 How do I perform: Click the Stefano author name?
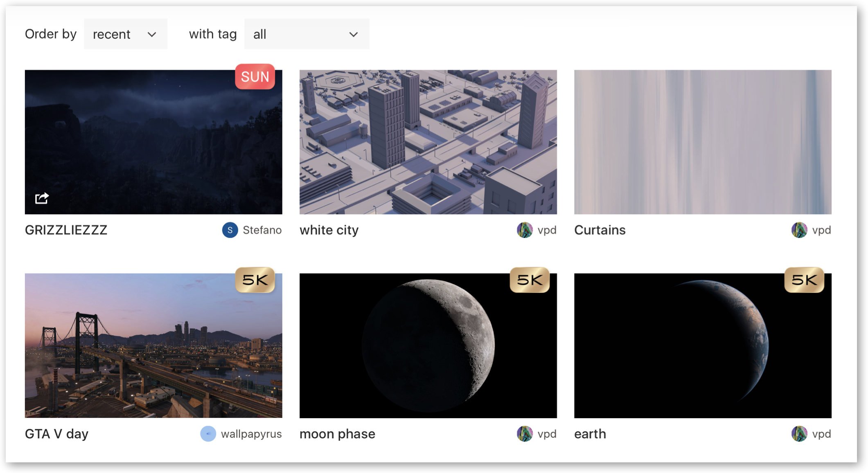[x=262, y=230]
